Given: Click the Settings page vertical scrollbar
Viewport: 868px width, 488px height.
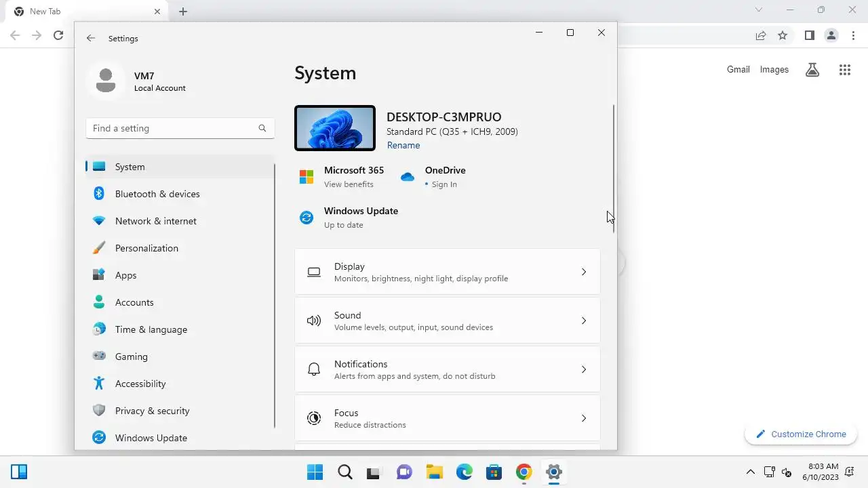Looking at the screenshot, I should tap(614, 169).
